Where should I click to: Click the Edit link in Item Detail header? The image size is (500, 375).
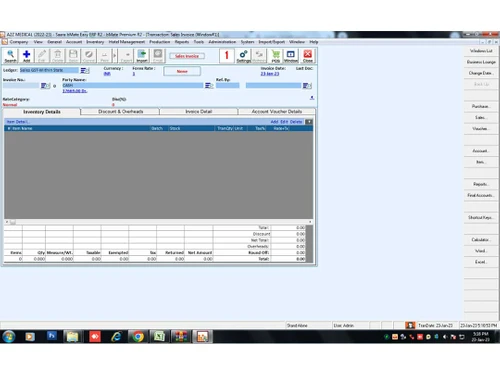[284, 122]
